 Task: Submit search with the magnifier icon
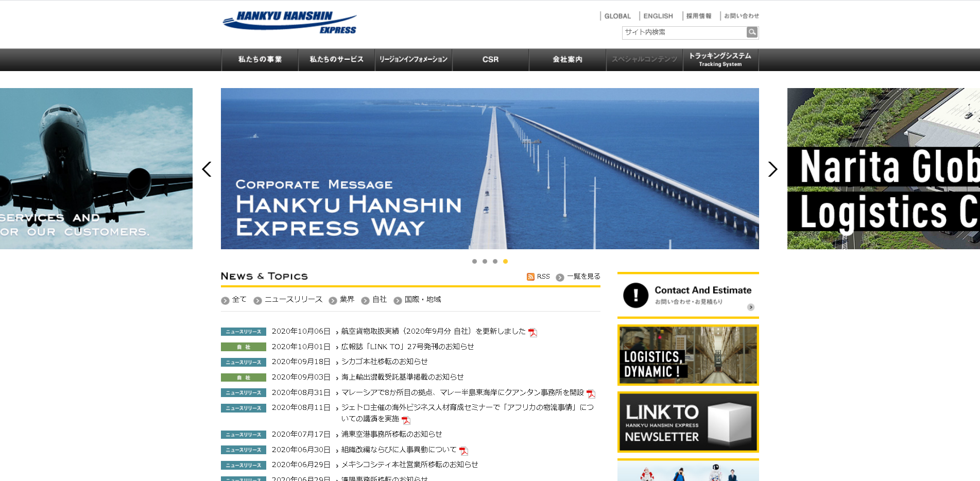[x=752, y=32]
